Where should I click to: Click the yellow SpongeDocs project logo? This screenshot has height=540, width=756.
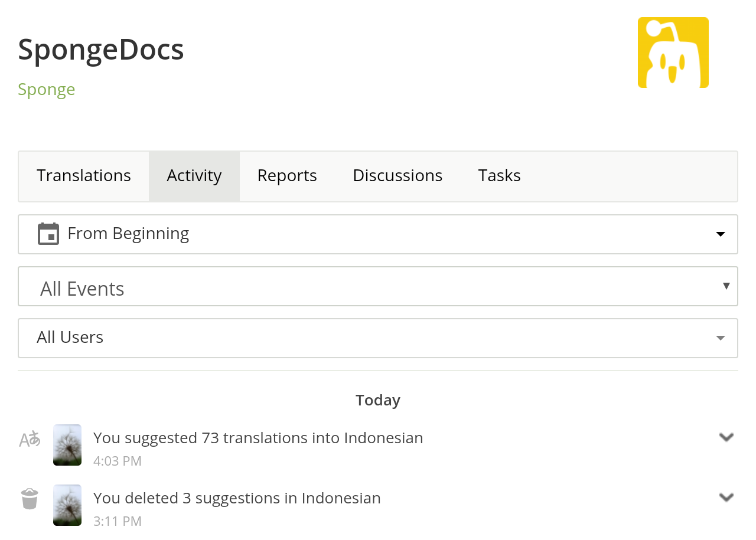coord(673,53)
